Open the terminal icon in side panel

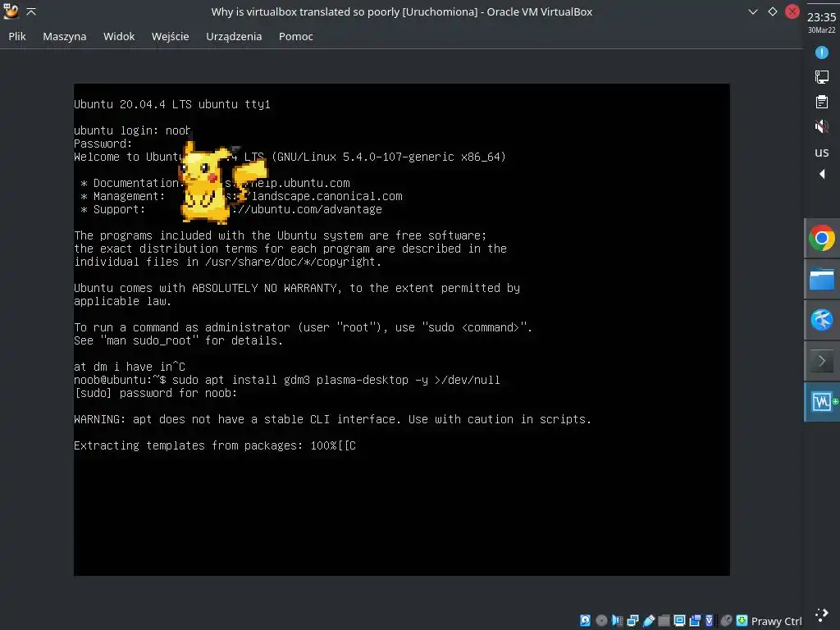tap(822, 361)
